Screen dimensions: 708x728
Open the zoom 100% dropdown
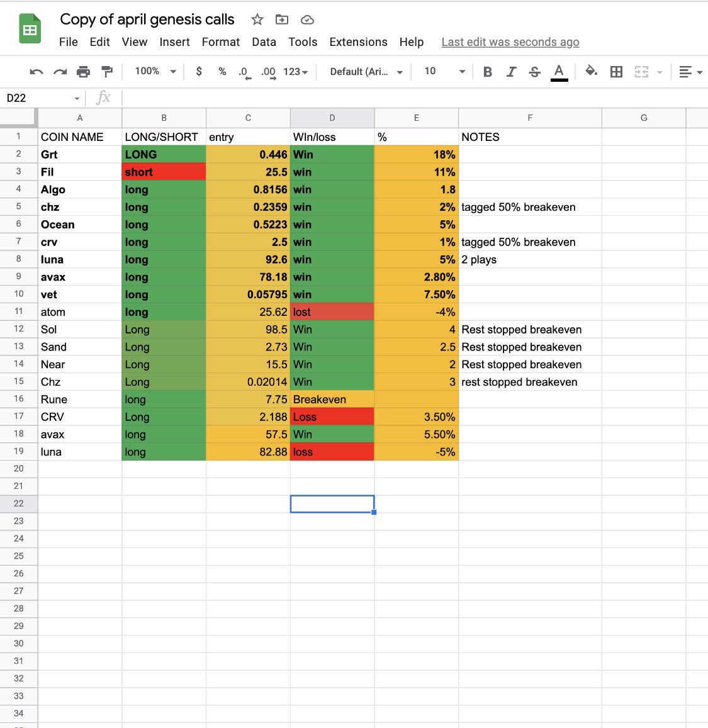click(155, 72)
